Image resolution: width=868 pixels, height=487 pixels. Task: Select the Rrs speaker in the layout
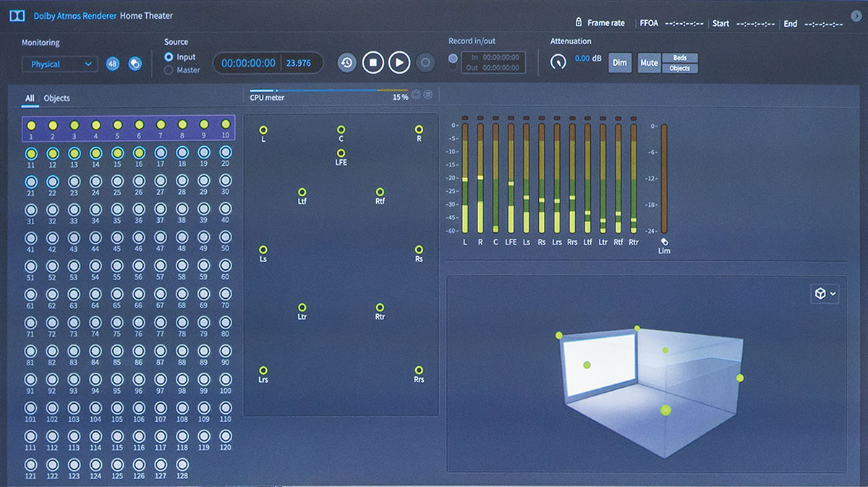419,370
